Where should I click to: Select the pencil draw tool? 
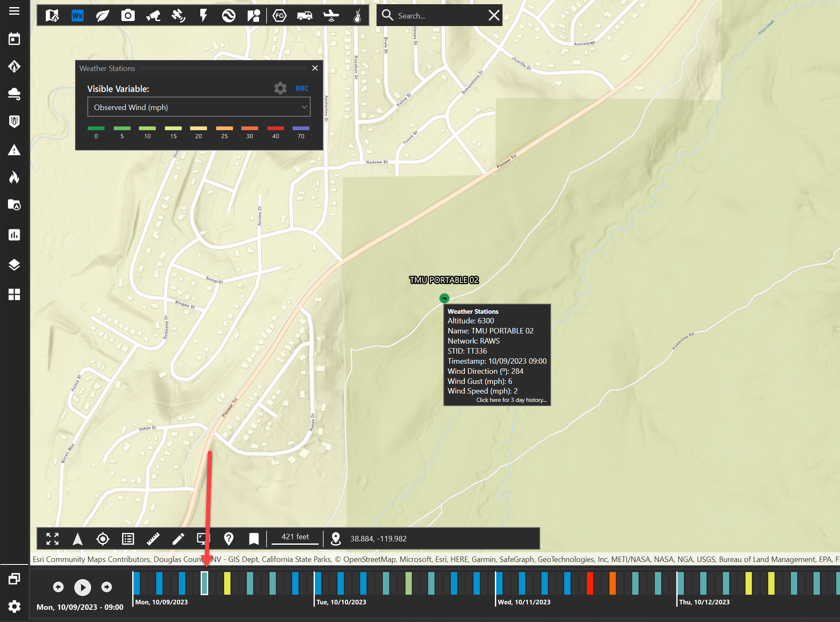click(178, 539)
